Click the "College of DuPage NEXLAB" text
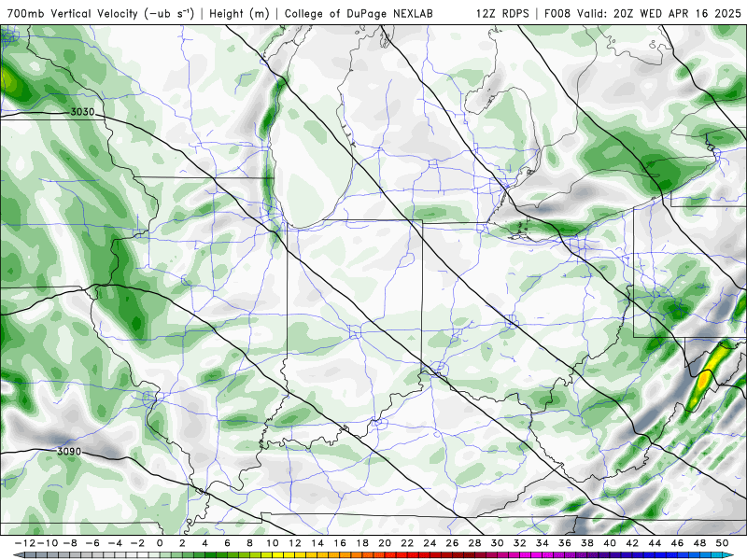Viewport: 747px width, 560px height. [359, 13]
